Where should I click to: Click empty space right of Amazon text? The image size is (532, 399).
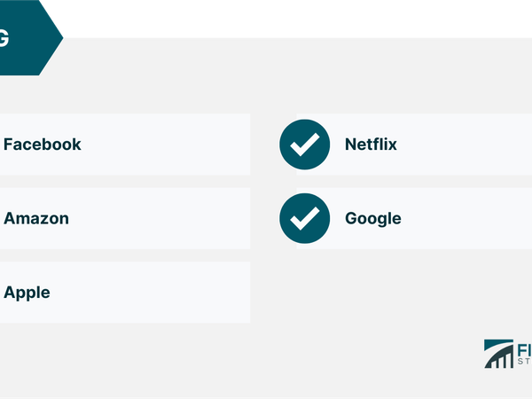(x=160, y=218)
